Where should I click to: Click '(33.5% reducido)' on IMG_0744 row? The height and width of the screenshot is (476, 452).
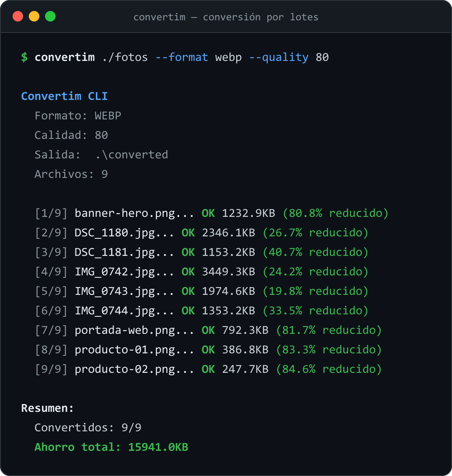click(315, 311)
